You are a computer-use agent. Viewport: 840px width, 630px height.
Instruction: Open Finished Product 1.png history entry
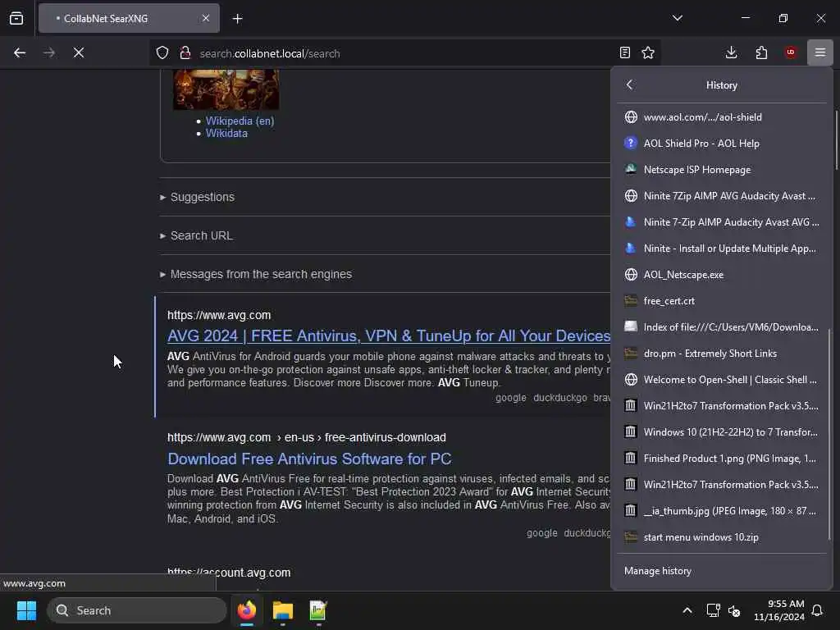coord(722,458)
